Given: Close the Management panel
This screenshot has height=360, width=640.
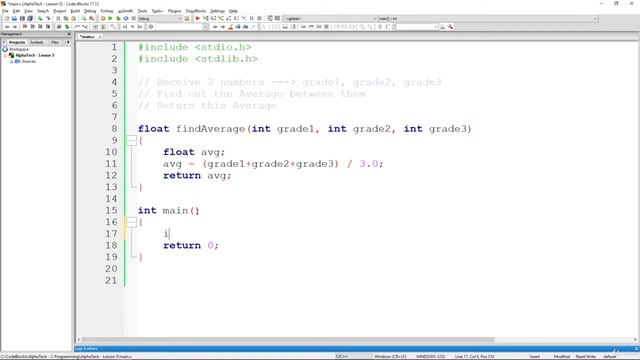Looking at the screenshot, I should pos(69,34).
